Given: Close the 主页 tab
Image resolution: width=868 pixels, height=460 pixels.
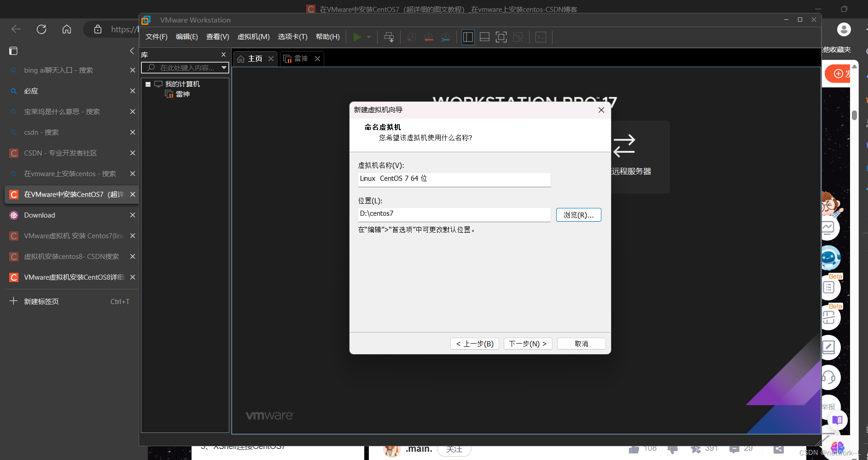Looking at the screenshot, I should click(271, 59).
